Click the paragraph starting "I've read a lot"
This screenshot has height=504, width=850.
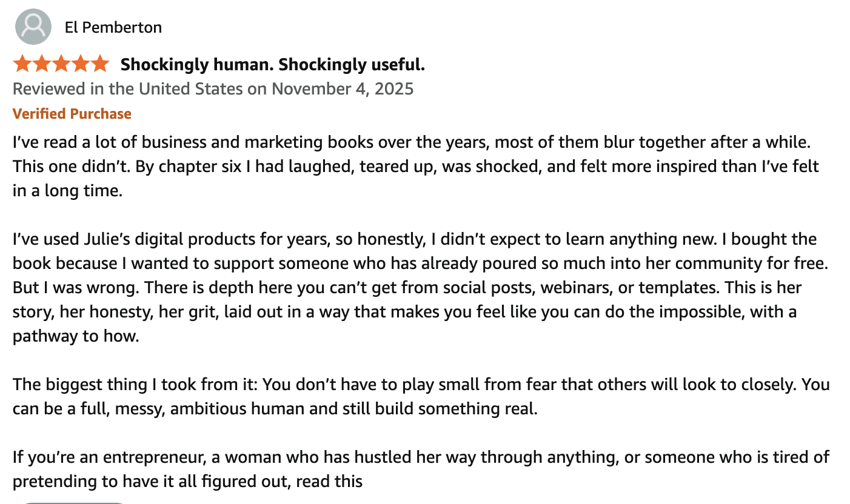[412, 166]
